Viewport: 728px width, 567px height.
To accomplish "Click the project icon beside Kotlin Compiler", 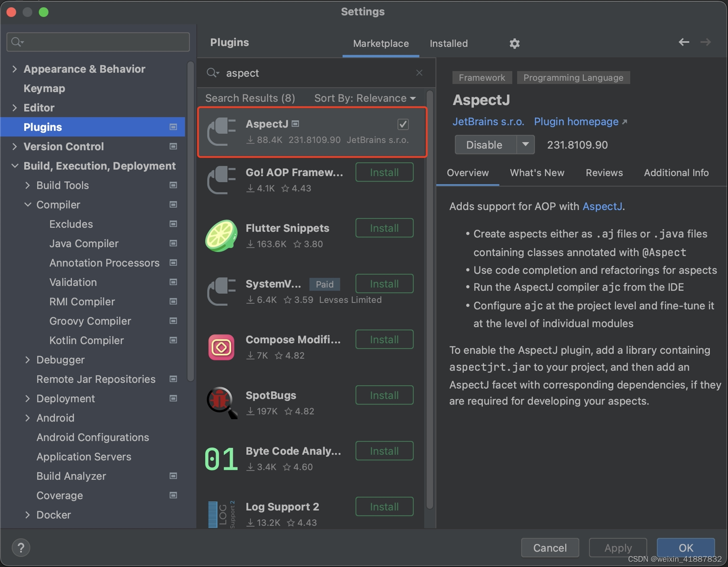I will pyautogui.click(x=173, y=340).
